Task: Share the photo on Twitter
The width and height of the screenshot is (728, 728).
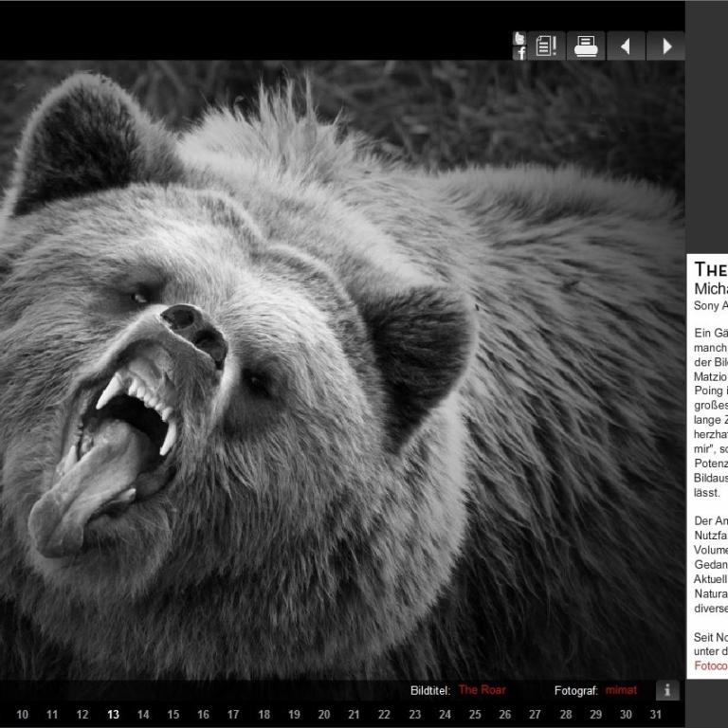Action: 519,38
